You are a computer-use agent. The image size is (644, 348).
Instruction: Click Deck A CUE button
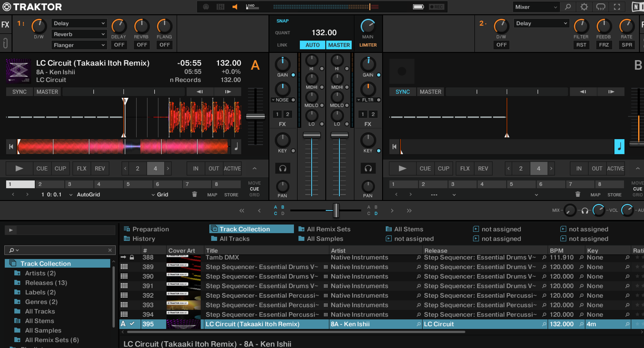pyautogui.click(x=42, y=168)
